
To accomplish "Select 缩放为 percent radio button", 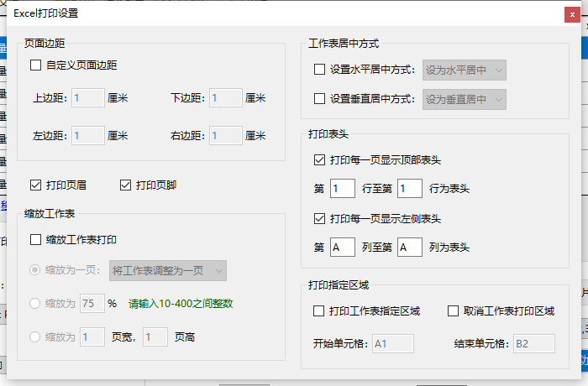I will 35,304.
